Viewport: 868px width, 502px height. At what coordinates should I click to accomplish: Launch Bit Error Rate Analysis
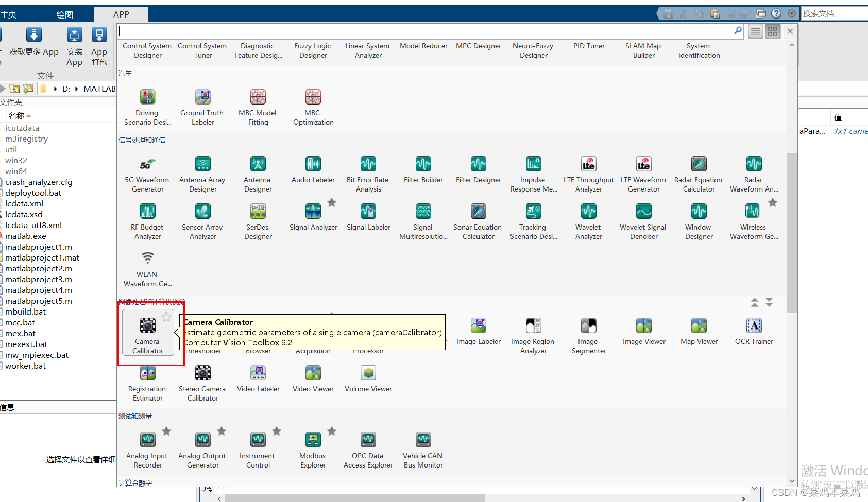[x=368, y=174]
